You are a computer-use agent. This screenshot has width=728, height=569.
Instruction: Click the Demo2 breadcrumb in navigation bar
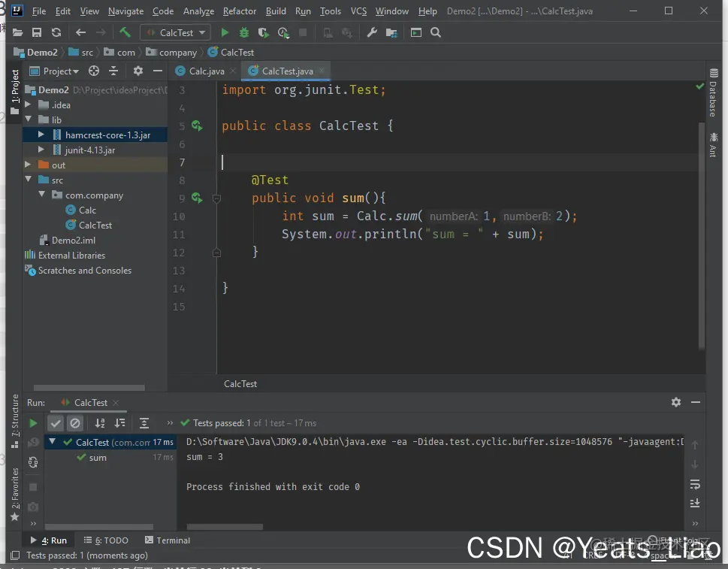point(36,53)
